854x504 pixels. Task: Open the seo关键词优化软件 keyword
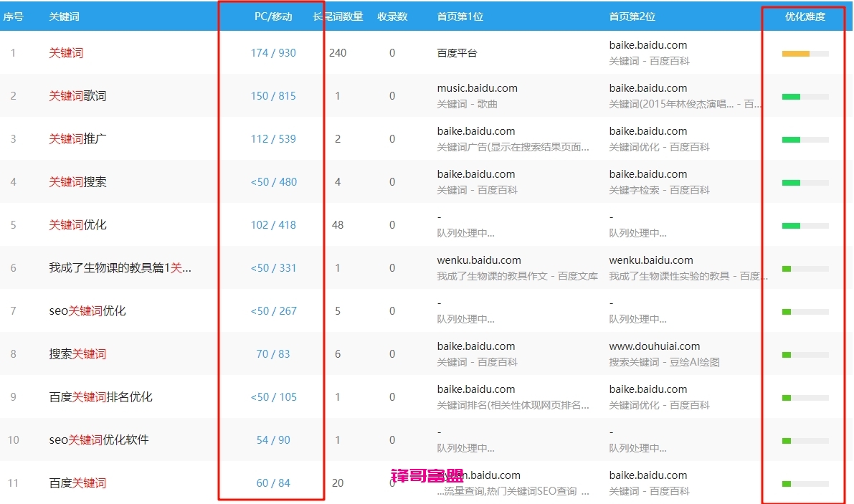[99, 440]
